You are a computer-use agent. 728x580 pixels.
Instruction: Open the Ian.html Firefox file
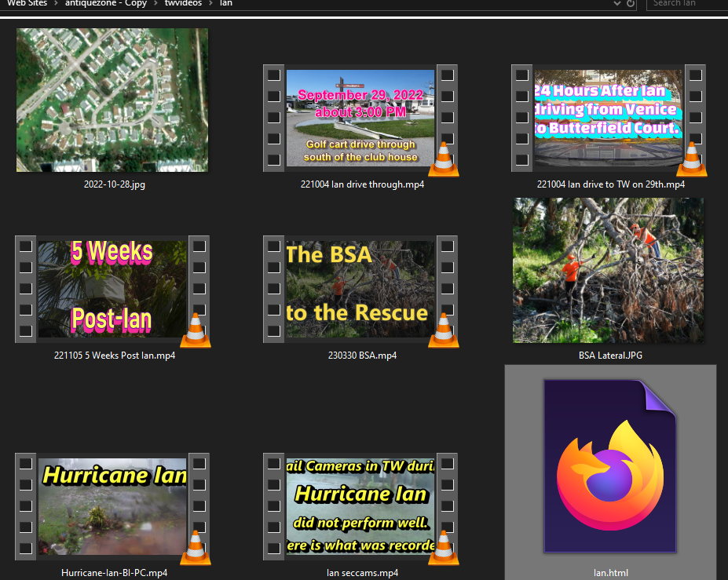[609, 466]
